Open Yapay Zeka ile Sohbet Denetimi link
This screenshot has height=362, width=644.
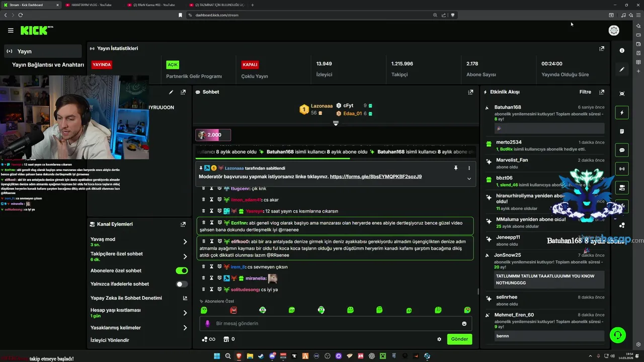pyautogui.click(x=139, y=298)
